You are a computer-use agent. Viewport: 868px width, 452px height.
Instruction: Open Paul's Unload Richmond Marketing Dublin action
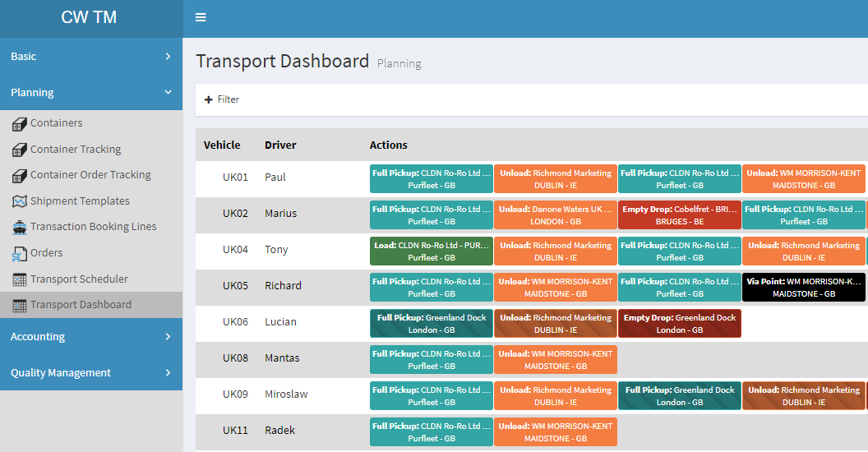(x=555, y=179)
